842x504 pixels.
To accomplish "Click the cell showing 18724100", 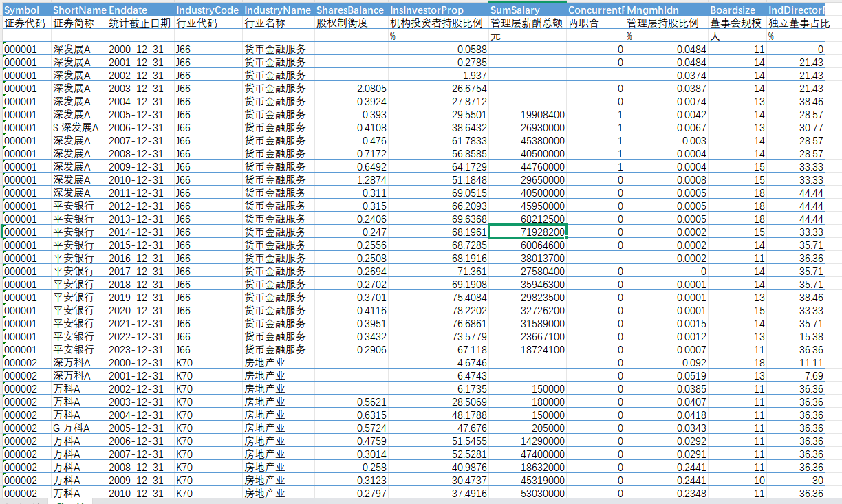I will pyautogui.click(x=528, y=349).
